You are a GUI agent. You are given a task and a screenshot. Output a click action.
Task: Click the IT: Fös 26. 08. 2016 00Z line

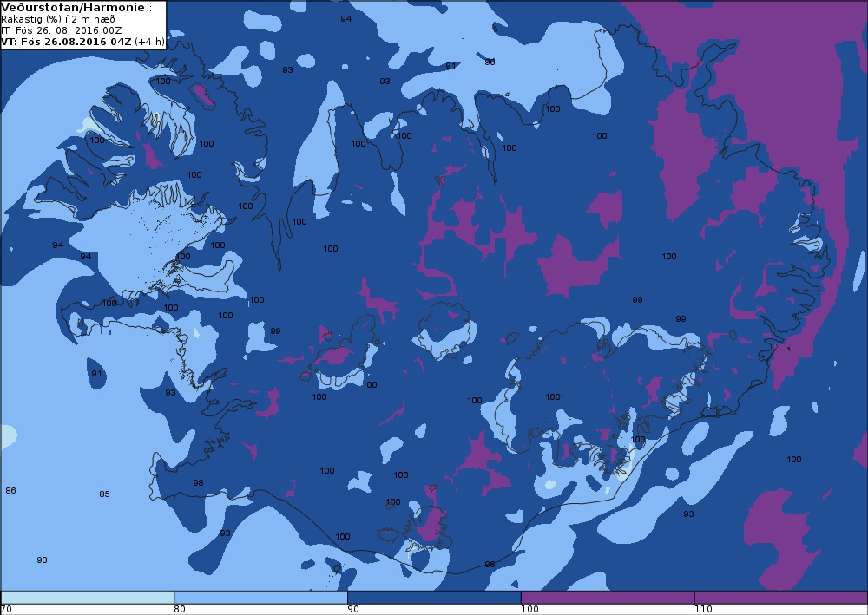coord(62,30)
